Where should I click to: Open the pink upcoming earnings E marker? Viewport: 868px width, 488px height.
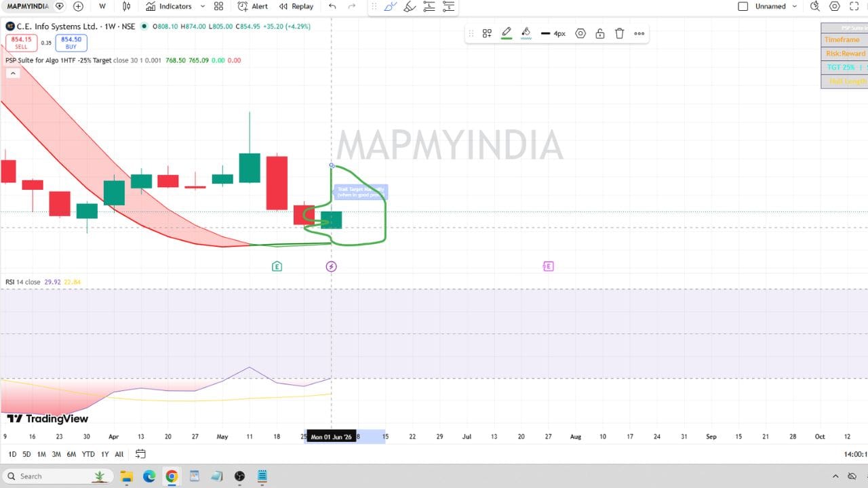pyautogui.click(x=549, y=266)
